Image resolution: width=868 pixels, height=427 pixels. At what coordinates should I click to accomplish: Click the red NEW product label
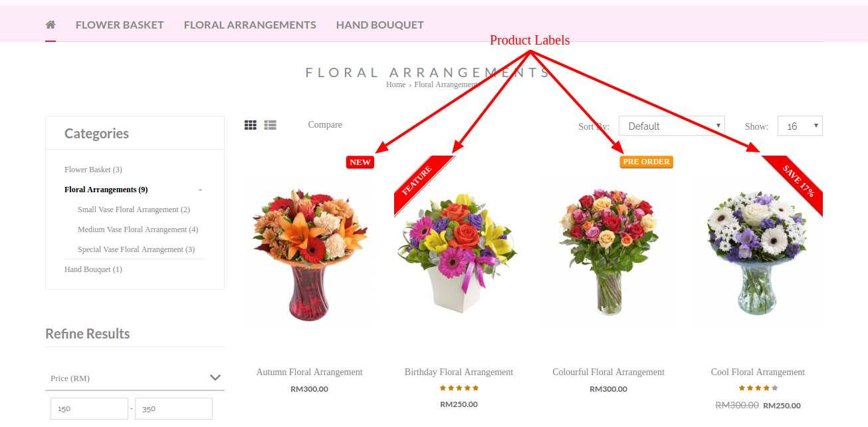coord(360,162)
